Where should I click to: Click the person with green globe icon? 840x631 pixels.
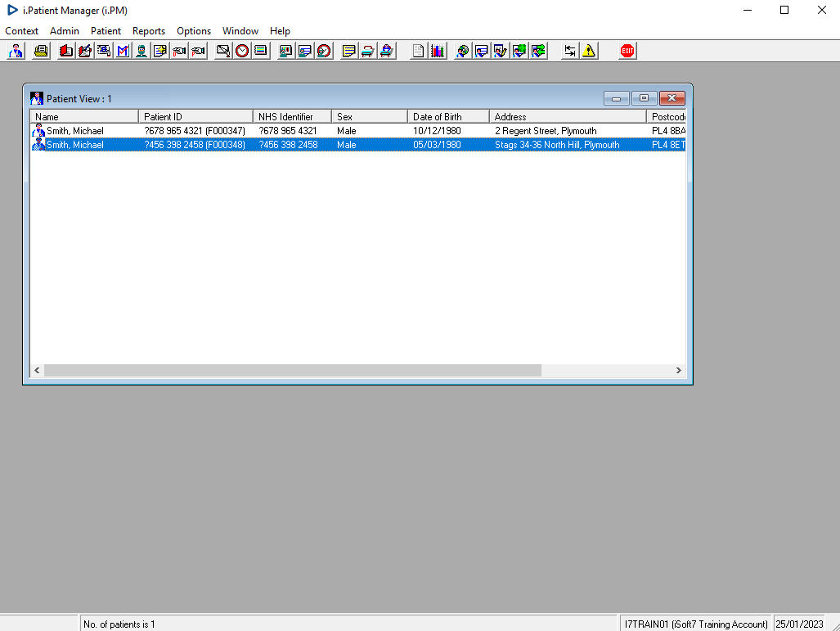pyautogui.click(x=519, y=51)
